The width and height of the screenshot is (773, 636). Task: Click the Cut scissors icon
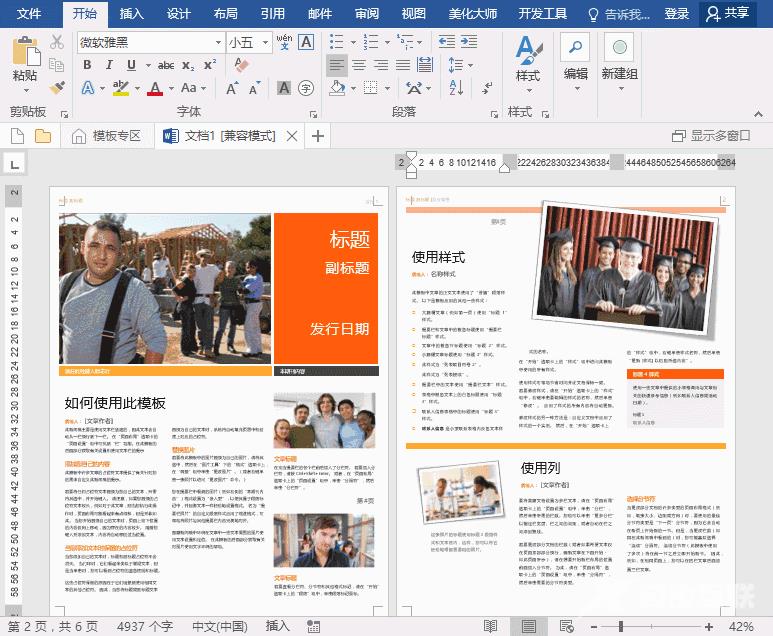coord(57,42)
